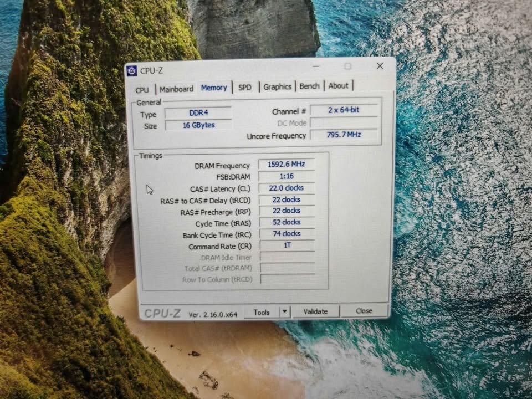Close the CPU-Z window via X
This screenshot has width=532, height=399.
pyautogui.click(x=380, y=66)
